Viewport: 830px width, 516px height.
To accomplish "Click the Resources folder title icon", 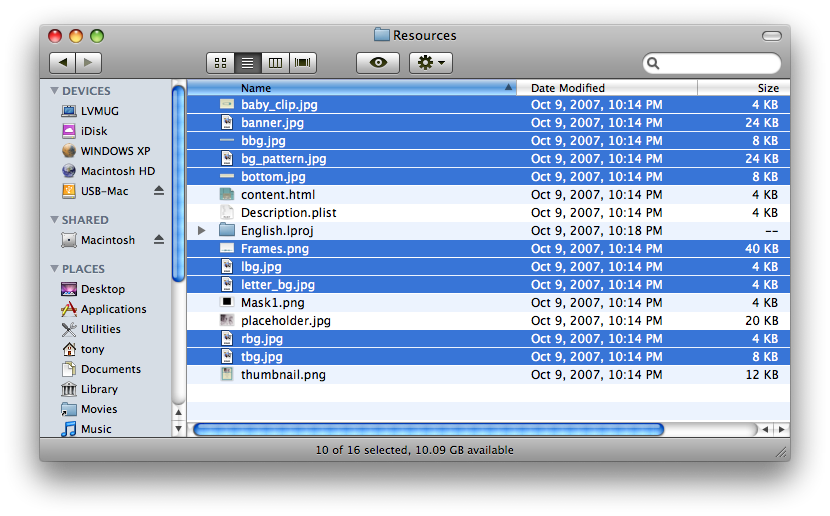I will [x=382, y=35].
